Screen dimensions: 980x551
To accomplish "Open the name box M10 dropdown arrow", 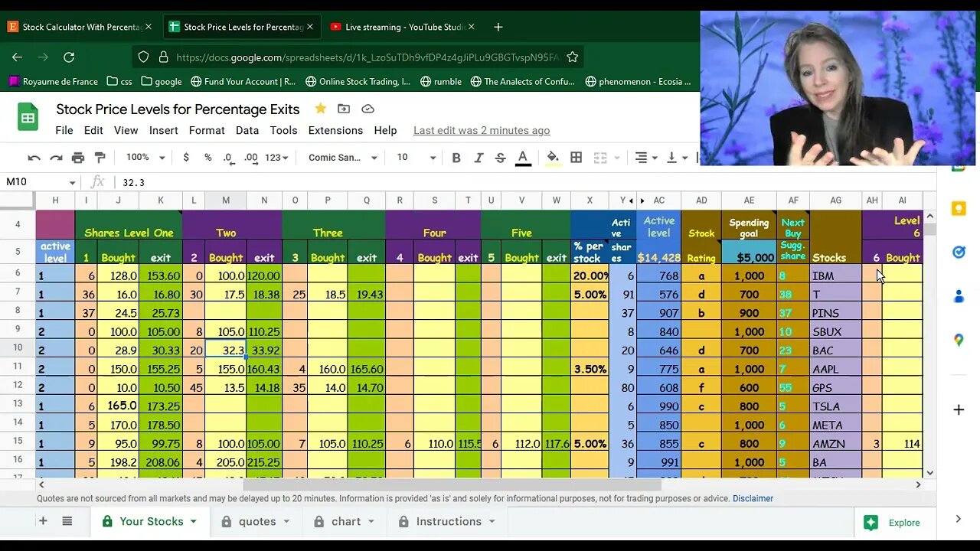I will 73,182.
